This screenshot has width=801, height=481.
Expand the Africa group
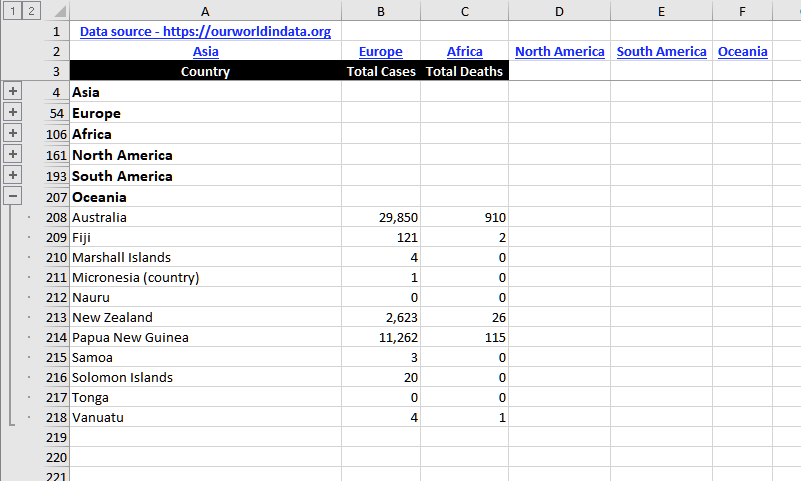point(12,133)
